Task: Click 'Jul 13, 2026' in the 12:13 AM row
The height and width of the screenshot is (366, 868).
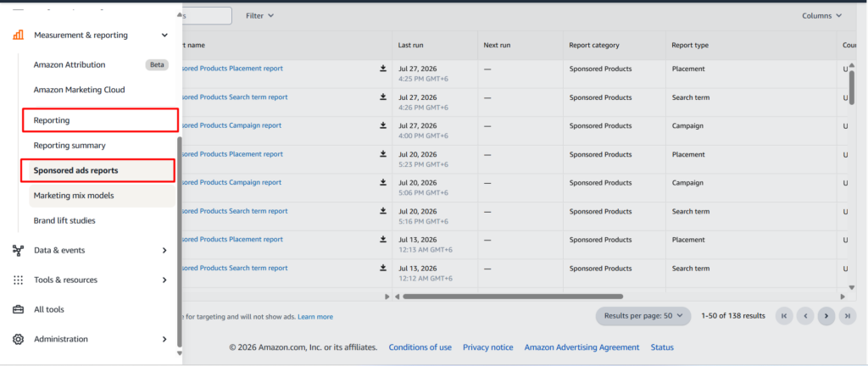Action: click(417, 240)
